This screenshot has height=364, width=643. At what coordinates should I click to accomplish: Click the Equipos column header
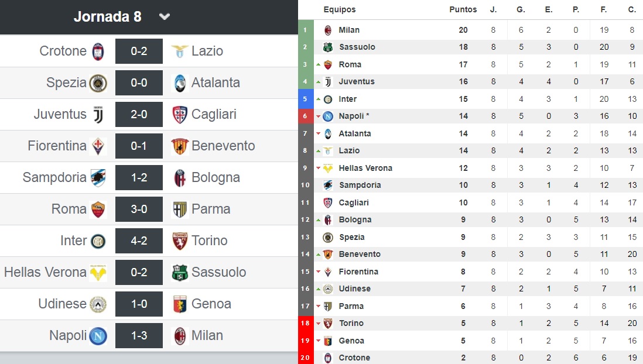340,9
